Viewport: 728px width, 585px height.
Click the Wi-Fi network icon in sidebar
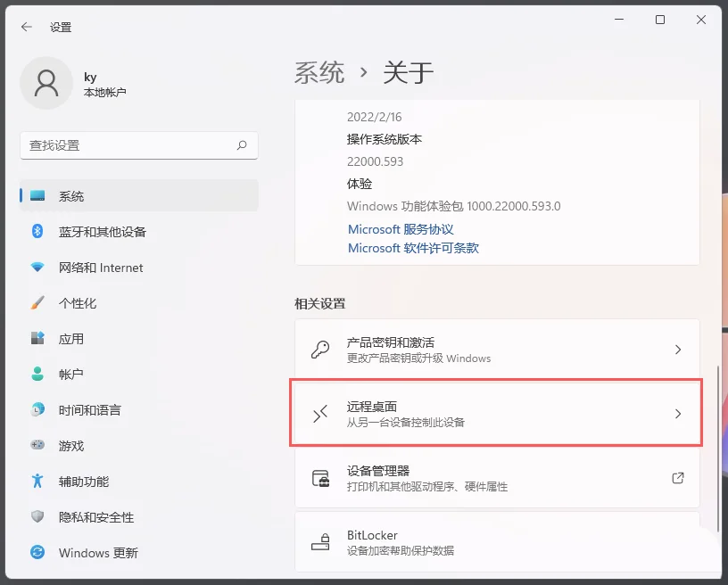pyautogui.click(x=37, y=268)
